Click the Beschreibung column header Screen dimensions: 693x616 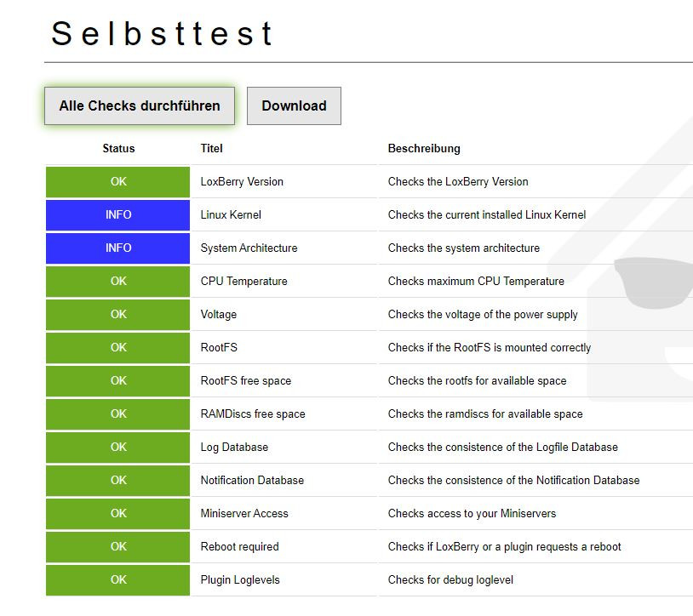424,149
